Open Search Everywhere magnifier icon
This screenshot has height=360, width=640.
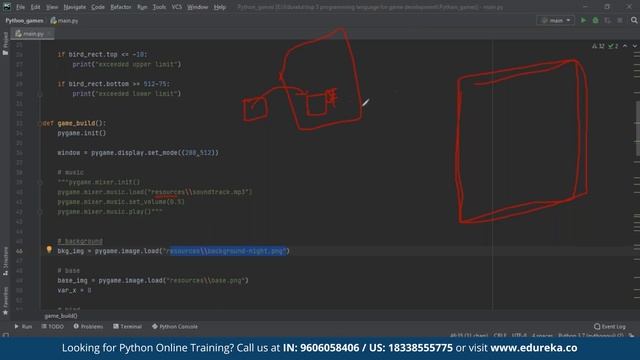point(634,20)
